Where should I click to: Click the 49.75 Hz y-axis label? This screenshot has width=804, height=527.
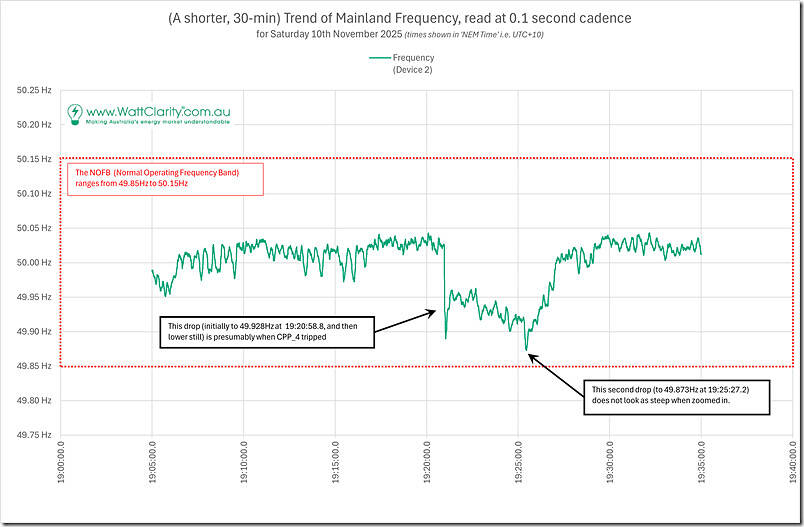32,435
